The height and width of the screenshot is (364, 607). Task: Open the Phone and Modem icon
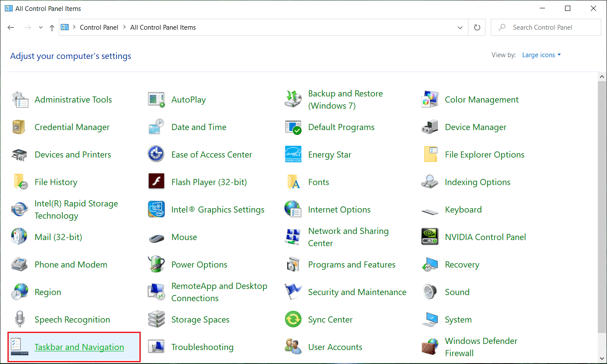click(x=20, y=264)
